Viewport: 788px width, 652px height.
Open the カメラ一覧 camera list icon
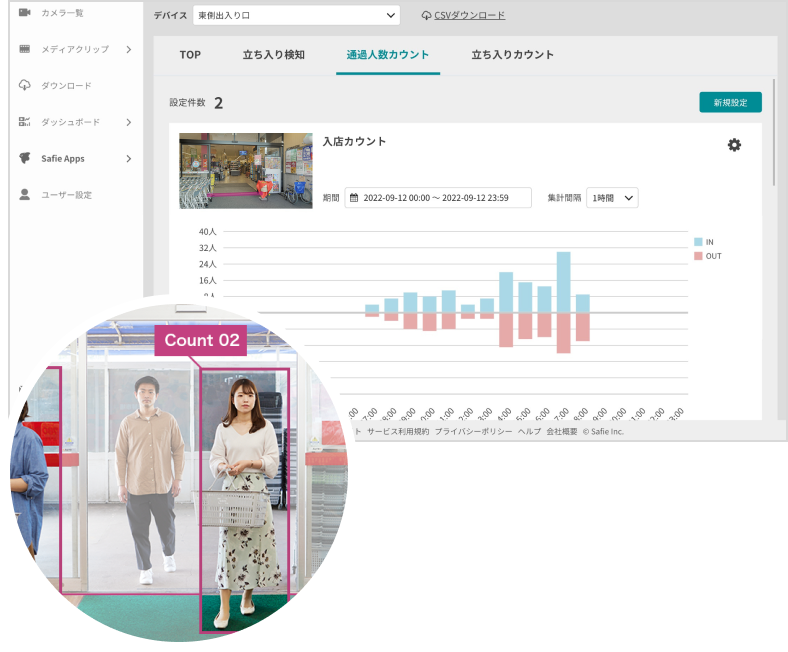tap(25, 12)
